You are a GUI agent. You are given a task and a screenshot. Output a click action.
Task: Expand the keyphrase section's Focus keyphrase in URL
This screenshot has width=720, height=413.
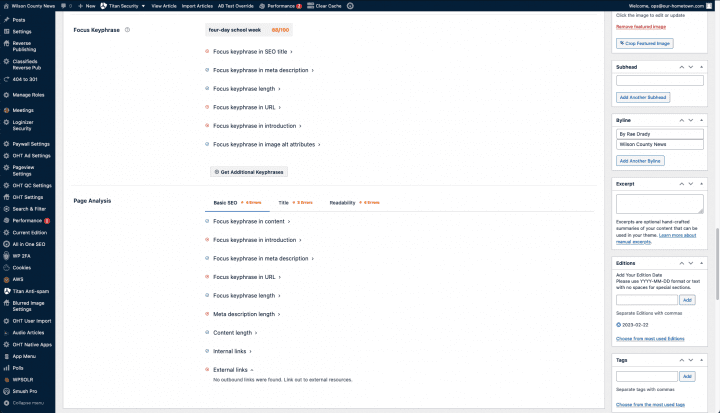click(x=247, y=107)
